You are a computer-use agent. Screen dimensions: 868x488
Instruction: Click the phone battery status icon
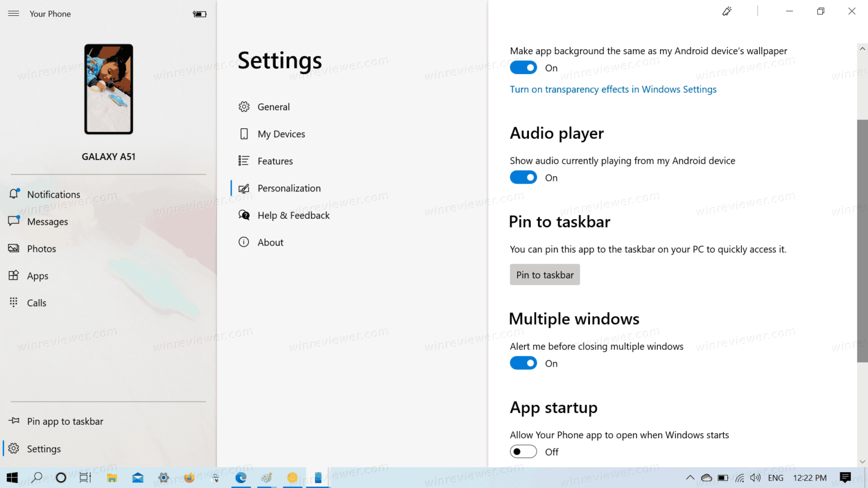coord(199,14)
